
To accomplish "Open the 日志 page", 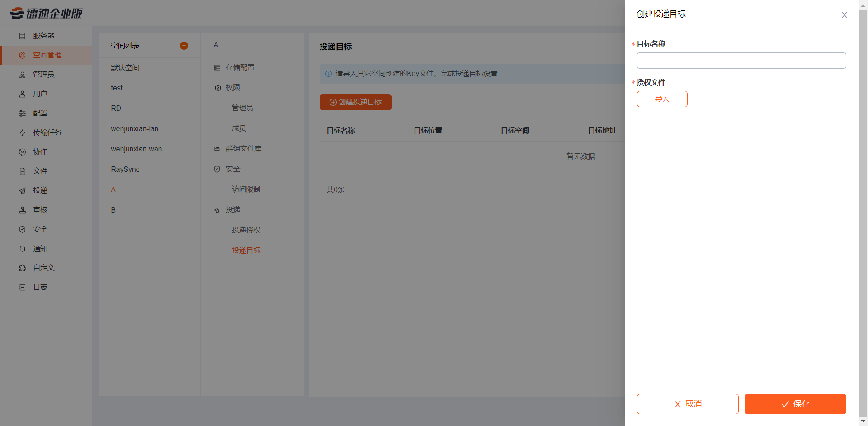I will tap(40, 287).
